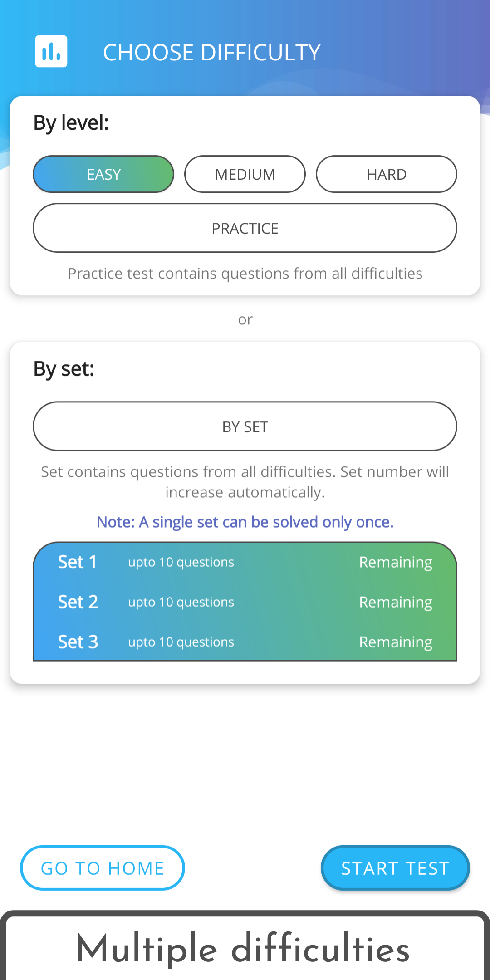Tap the single set note text
490x980 pixels.
[245, 522]
